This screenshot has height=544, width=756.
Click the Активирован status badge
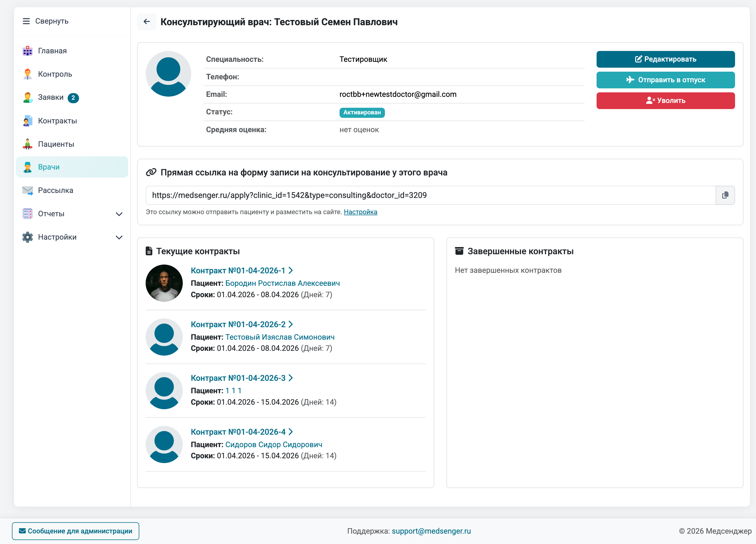click(362, 113)
